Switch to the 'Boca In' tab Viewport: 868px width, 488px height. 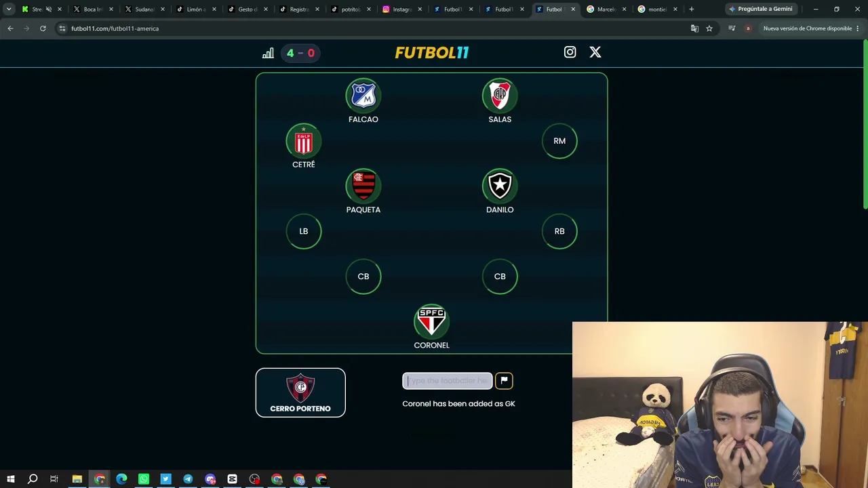point(92,9)
